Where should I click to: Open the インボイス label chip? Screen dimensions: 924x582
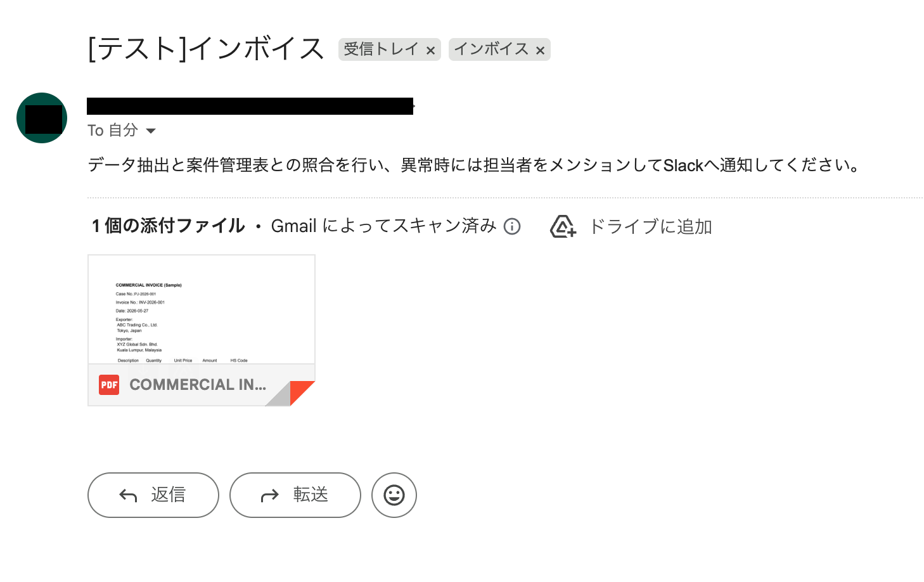492,49
